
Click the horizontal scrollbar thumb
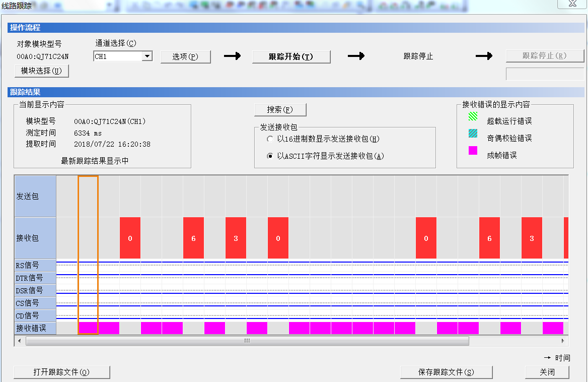coord(247,341)
